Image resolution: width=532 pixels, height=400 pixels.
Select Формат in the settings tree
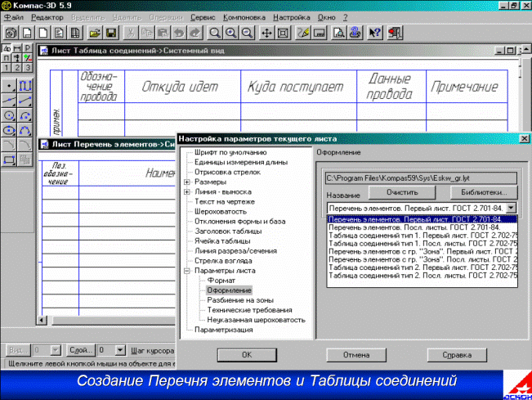click(x=221, y=281)
